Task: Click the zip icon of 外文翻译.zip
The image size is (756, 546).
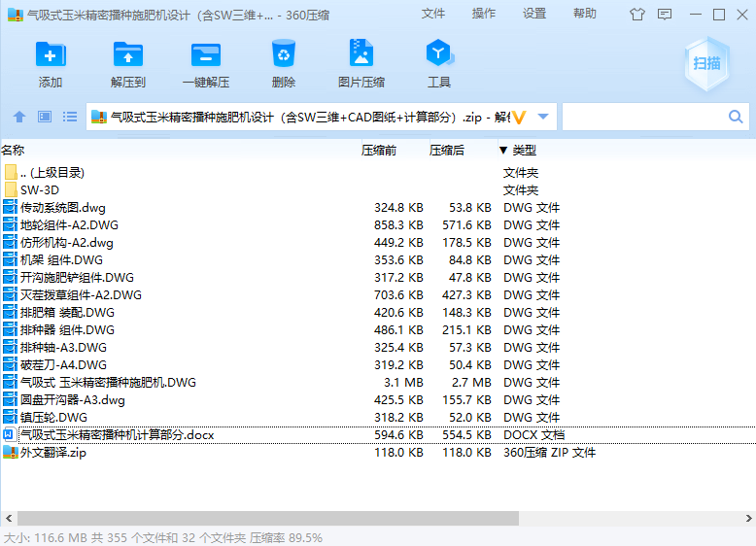Action: (11, 452)
